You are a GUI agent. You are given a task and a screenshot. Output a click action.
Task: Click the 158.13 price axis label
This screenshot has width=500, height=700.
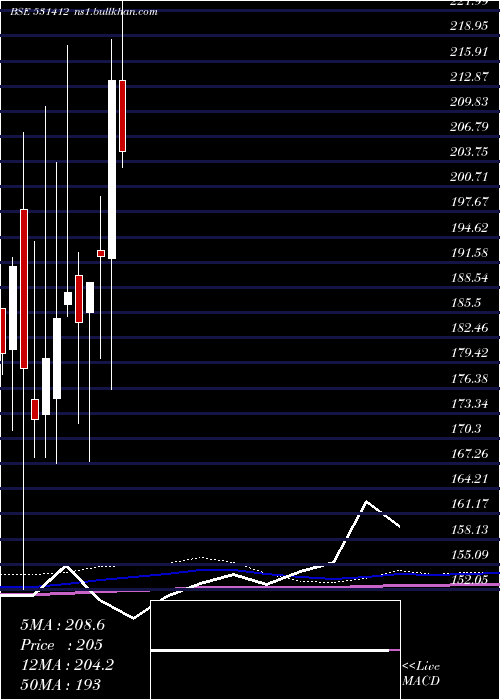pyautogui.click(x=469, y=529)
